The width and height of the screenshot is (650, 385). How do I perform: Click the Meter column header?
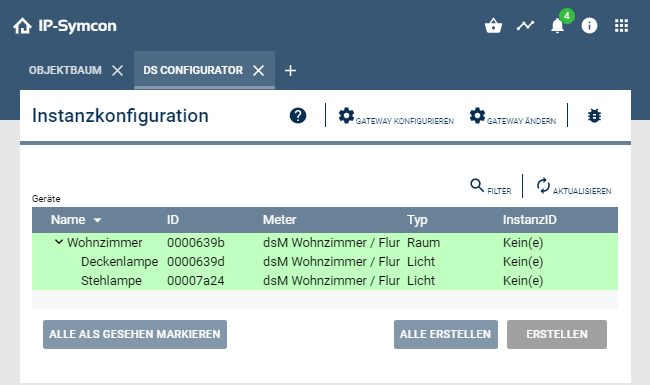pyautogui.click(x=279, y=220)
